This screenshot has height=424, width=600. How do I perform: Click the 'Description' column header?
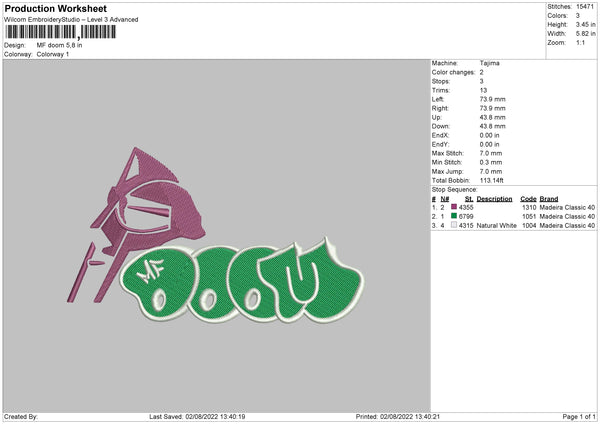(494, 199)
